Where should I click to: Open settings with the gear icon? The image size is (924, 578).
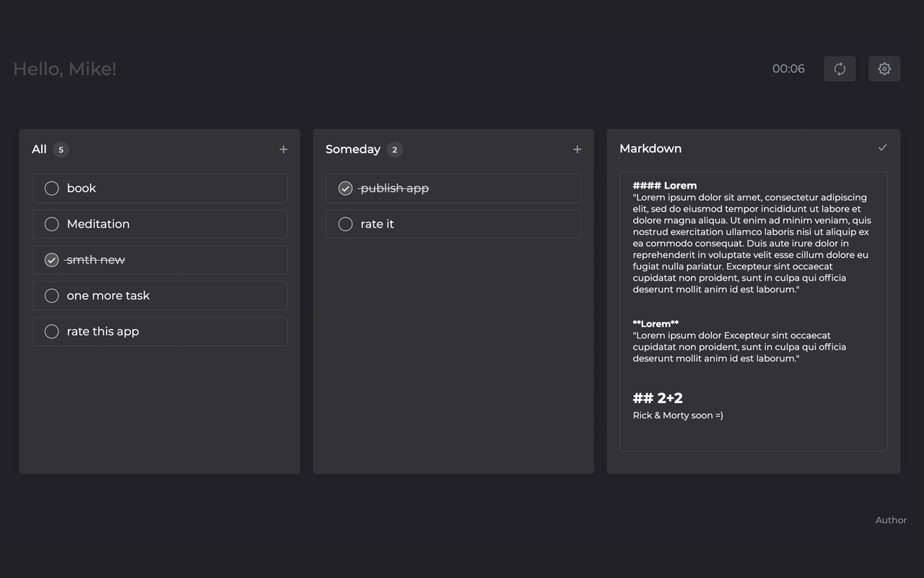pyautogui.click(x=884, y=69)
